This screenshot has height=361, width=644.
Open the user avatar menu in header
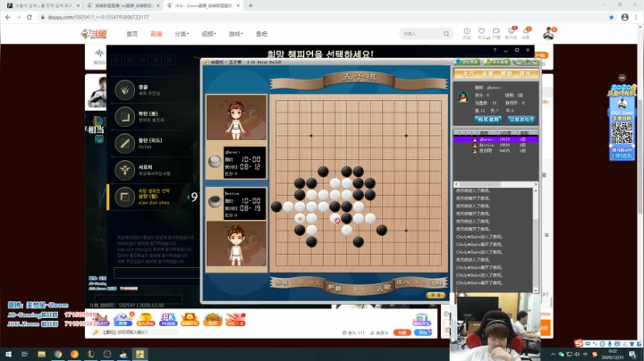(548, 34)
